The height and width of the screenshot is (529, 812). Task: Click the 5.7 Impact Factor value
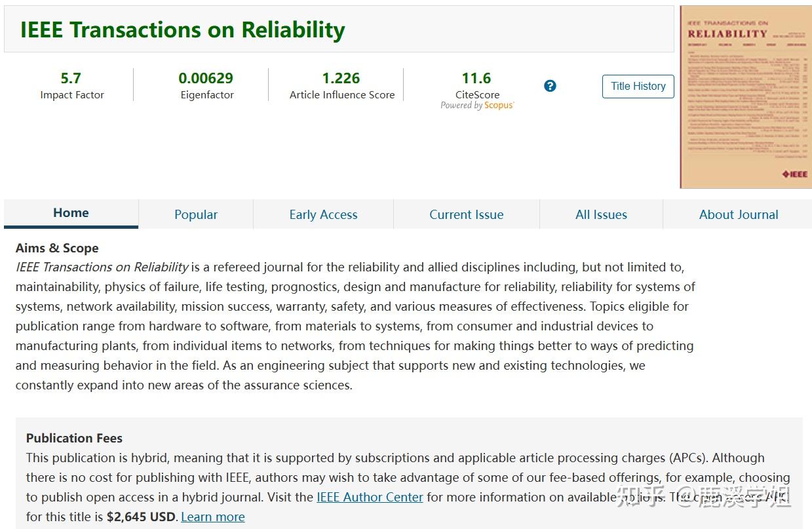(x=71, y=78)
